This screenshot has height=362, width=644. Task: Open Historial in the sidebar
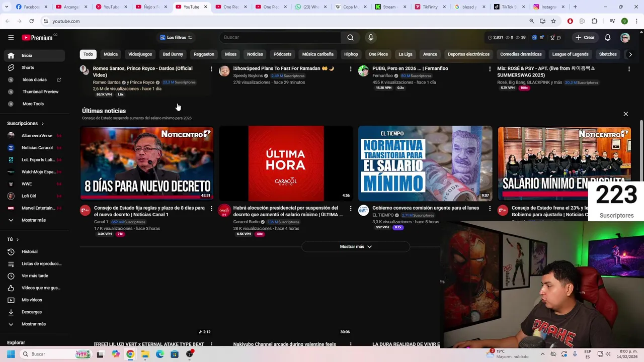(x=34, y=251)
